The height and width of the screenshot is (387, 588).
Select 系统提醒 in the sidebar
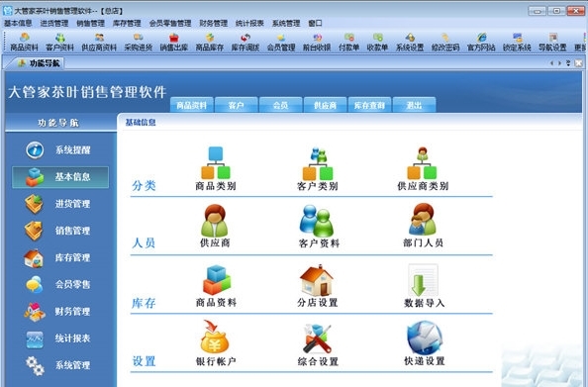[x=60, y=150]
